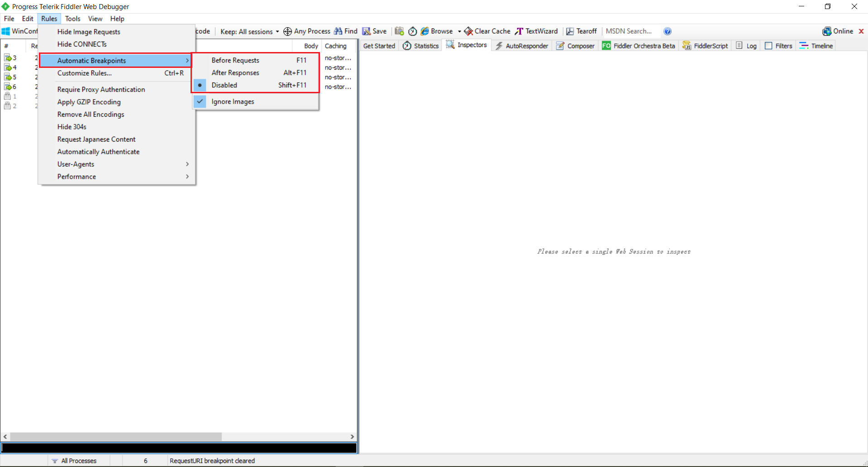Image resolution: width=868 pixels, height=467 pixels.
Task: Open the Composer tab
Action: point(575,46)
